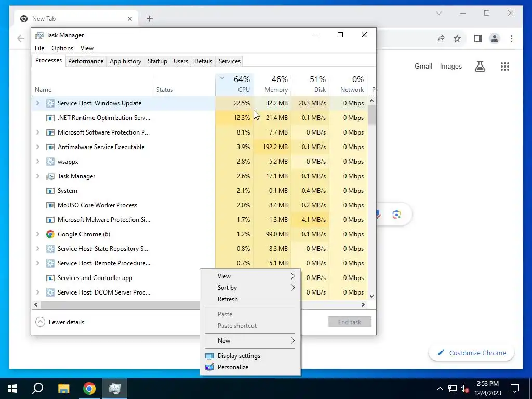Close the New Tab tab
Screen dimensions: 532x399
(129, 19)
